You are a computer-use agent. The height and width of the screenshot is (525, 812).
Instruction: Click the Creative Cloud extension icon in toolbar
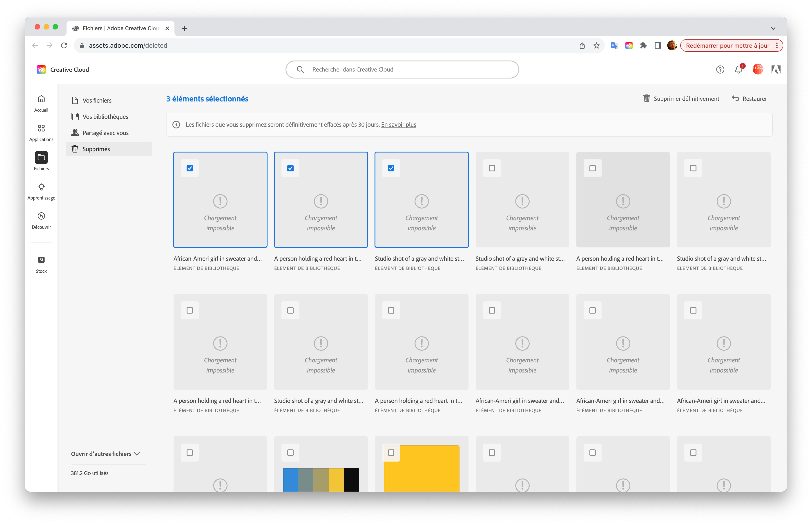coord(629,46)
